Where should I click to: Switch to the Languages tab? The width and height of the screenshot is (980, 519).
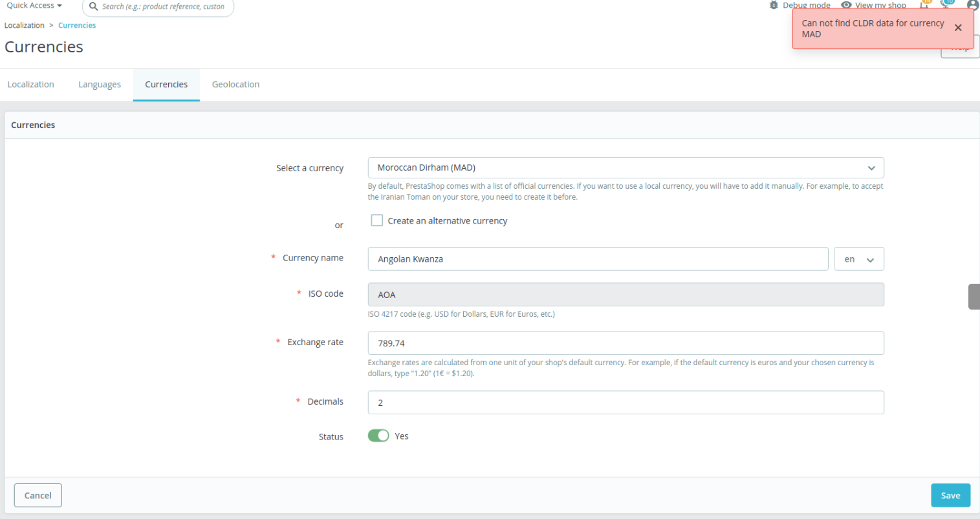100,84
